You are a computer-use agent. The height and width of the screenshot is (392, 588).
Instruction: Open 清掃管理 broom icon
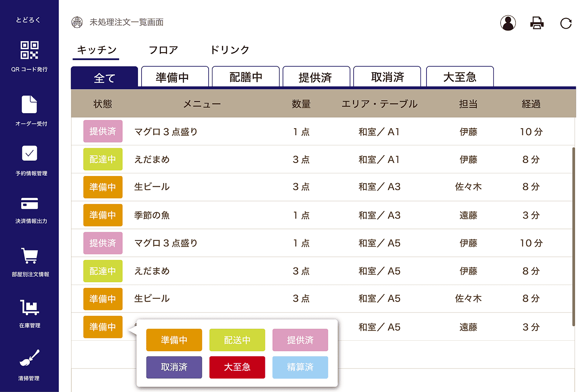(x=29, y=358)
